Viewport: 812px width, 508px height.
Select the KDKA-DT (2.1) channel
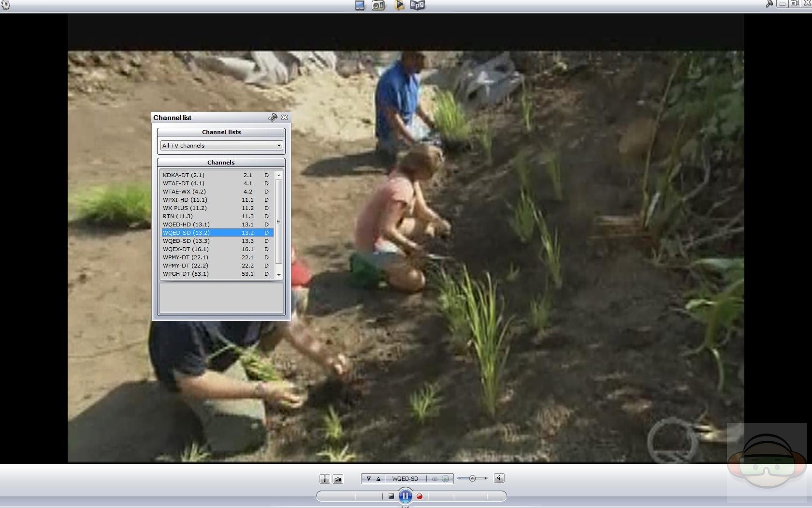coord(184,175)
